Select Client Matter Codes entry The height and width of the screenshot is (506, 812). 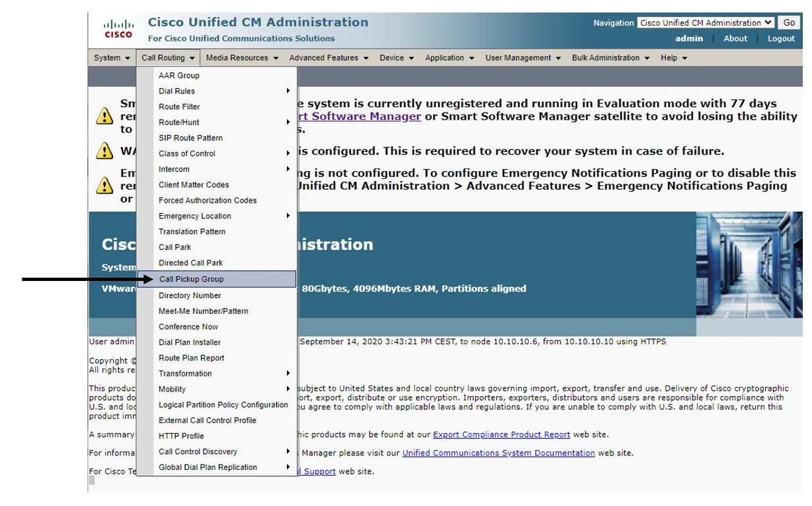coord(216,185)
